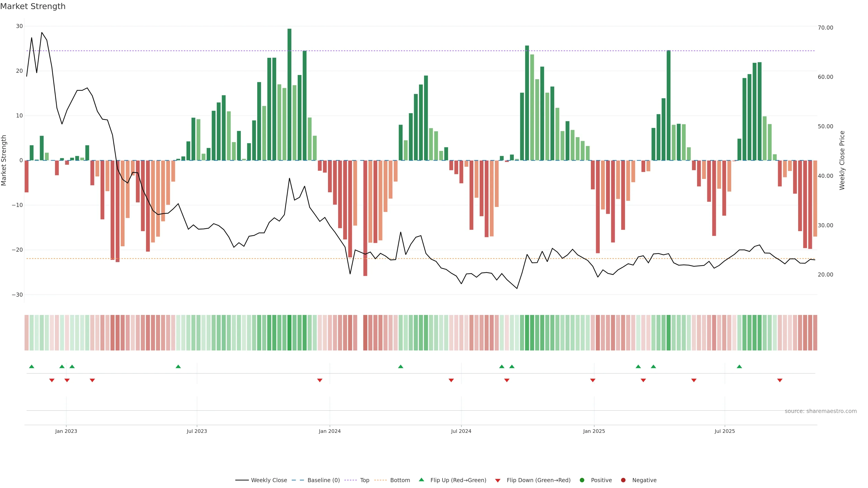Click the last green flip-up triangle after Jul 2025
This screenshot has height=488, width=868.
739,366
